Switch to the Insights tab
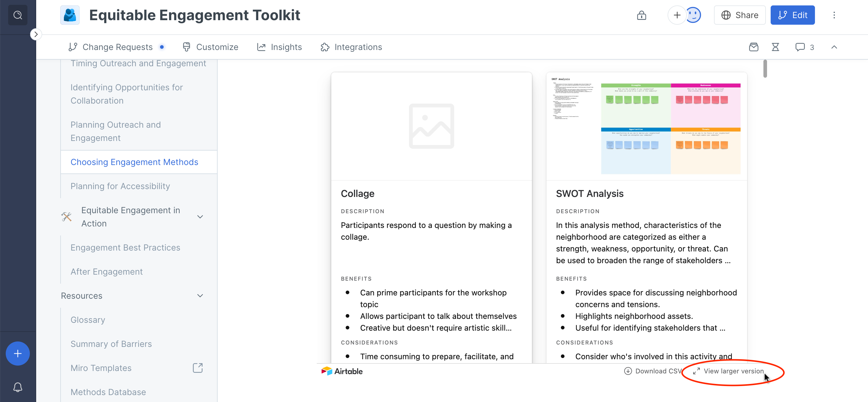Screen dimensions: 868x402 279,47
